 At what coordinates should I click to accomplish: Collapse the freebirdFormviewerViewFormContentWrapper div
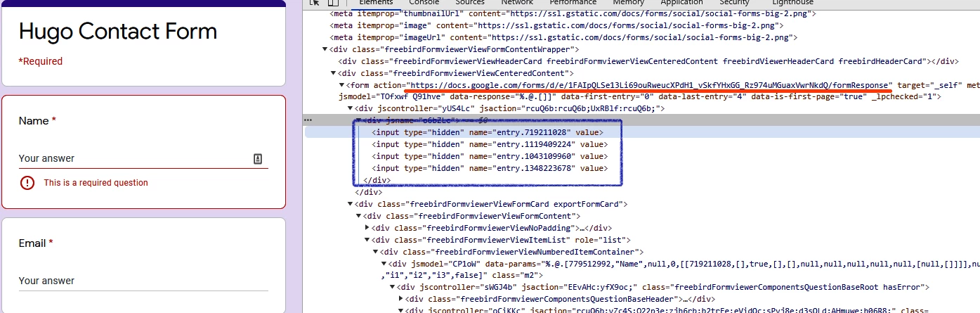tap(325, 49)
